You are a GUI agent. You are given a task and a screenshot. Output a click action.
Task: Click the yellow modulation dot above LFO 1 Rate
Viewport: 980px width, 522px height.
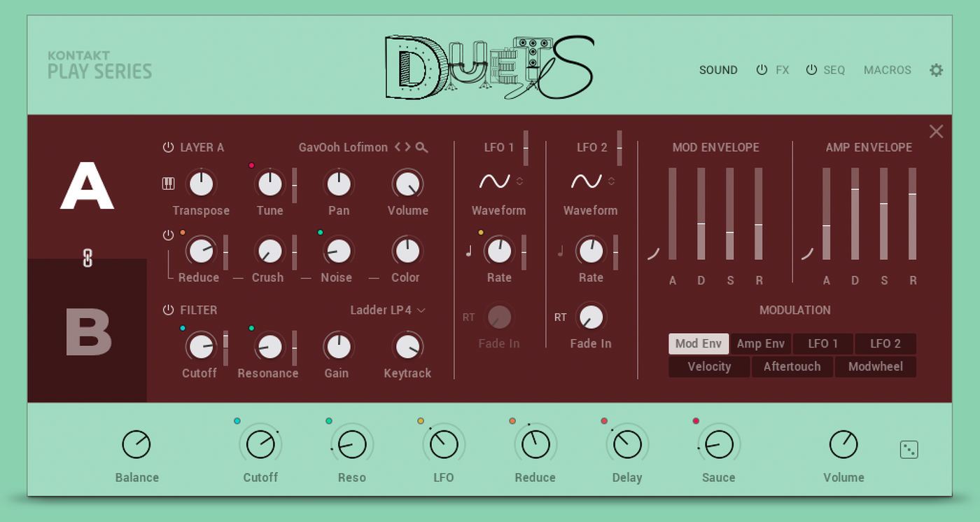coord(481,233)
